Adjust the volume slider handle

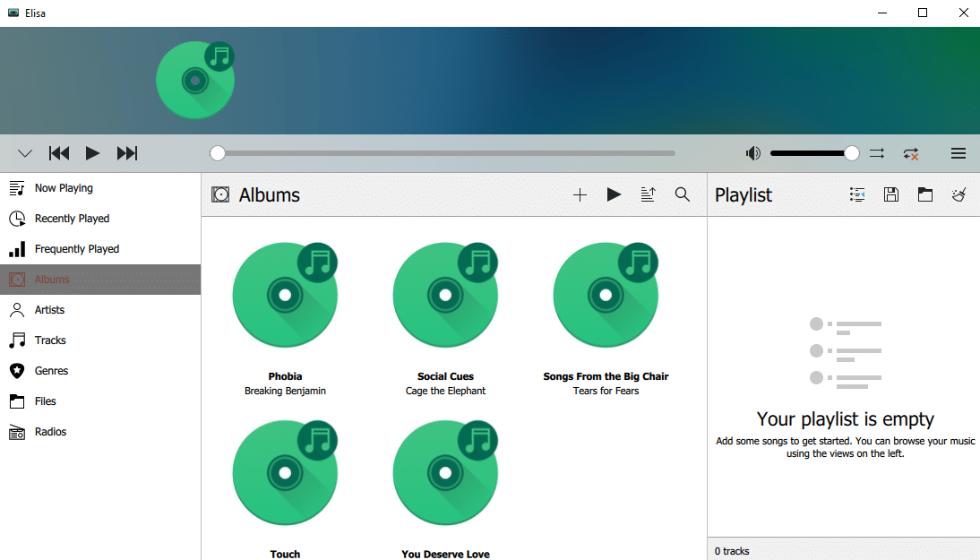coord(851,153)
